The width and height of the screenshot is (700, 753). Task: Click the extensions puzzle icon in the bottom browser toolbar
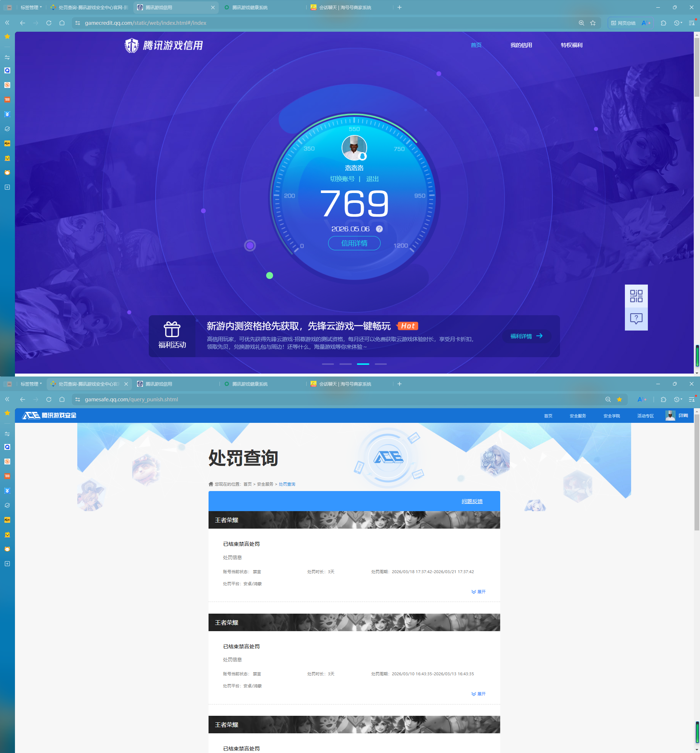[x=663, y=399]
